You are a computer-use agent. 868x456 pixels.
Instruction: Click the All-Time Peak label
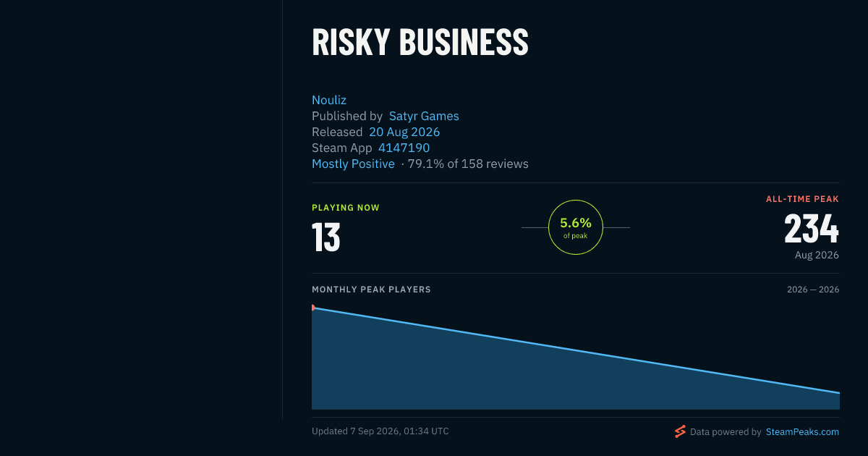pos(803,199)
